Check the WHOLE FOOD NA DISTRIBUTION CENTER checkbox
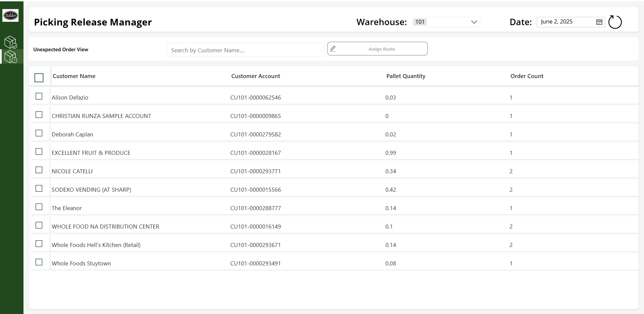 coord(39,225)
